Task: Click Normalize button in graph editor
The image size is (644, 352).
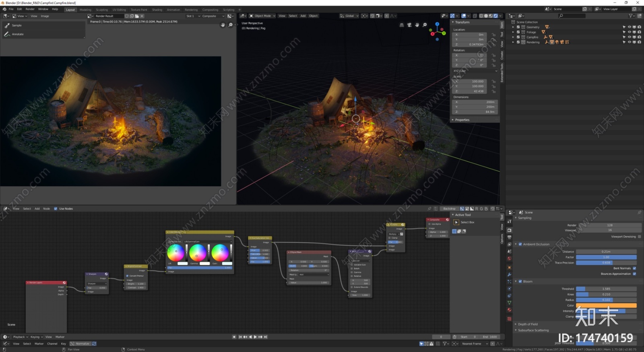Action: point(80,344)
